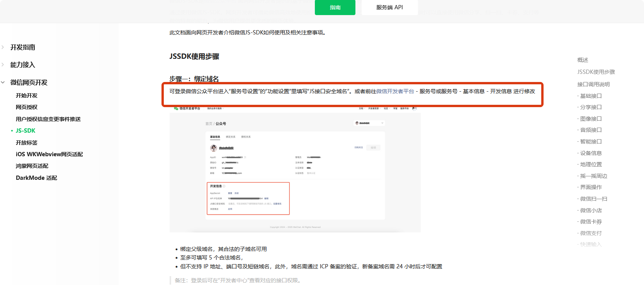Viewport: 644px width, 285px height.
Task: Navigate to 微信卡券 in the outline
Action: [591, 222]
